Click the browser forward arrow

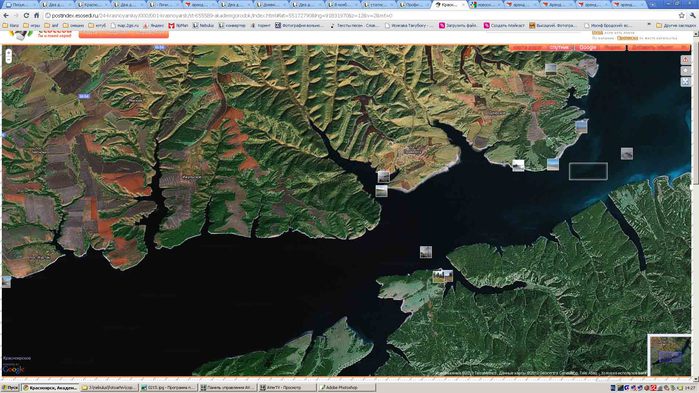16,16
